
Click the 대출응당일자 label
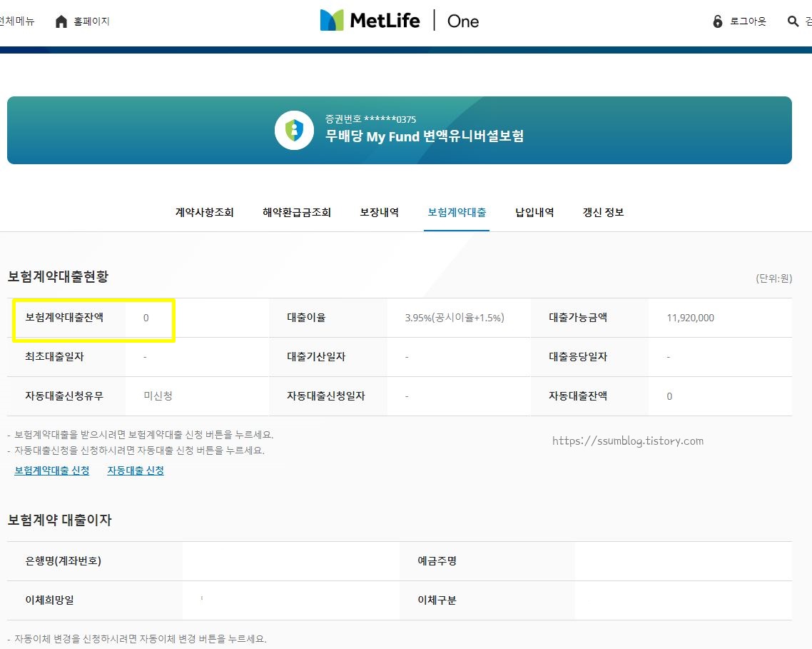(578, 357)
